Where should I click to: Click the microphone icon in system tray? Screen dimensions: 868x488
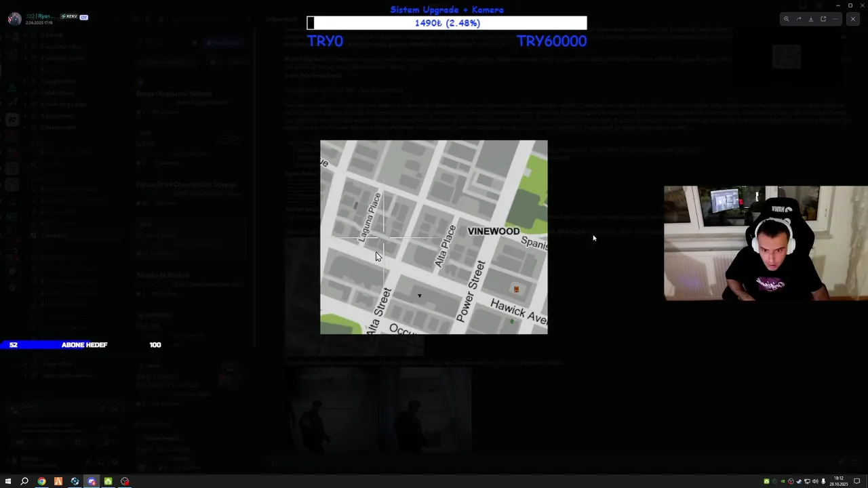pyautogui.click(x=823, y=481)
